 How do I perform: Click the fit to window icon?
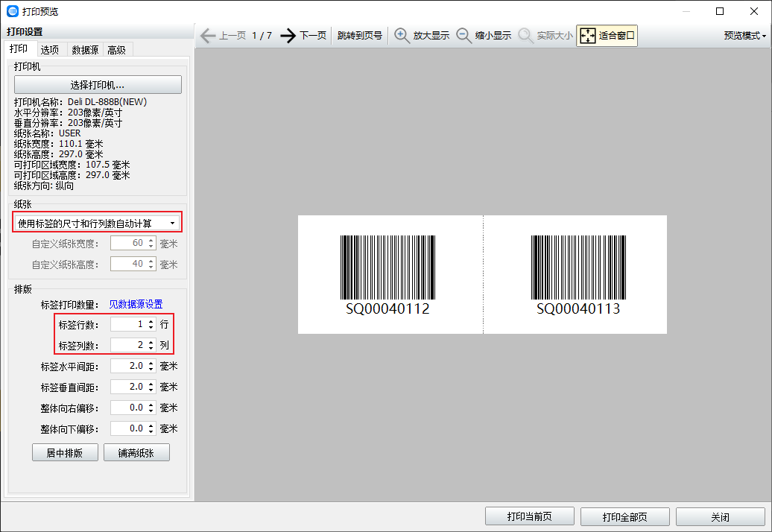pyautogui.click(x=588, y=36)
